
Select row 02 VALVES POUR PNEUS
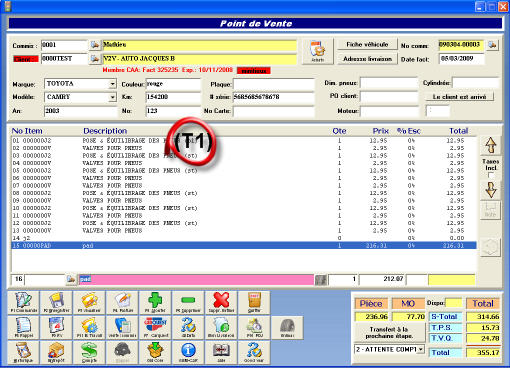point(244,148)
